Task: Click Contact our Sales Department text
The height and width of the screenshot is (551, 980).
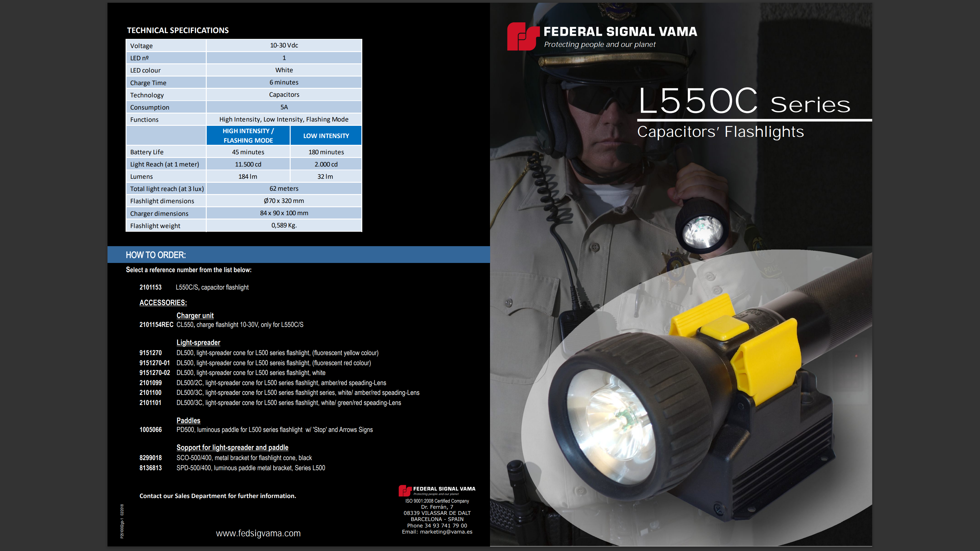Action: click(x=218, y=496)
